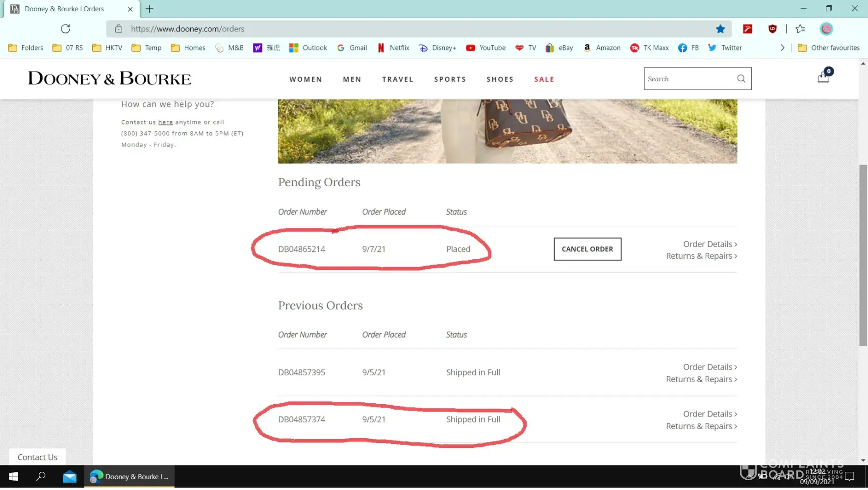Open Order Details for order DB04857395

710,367
